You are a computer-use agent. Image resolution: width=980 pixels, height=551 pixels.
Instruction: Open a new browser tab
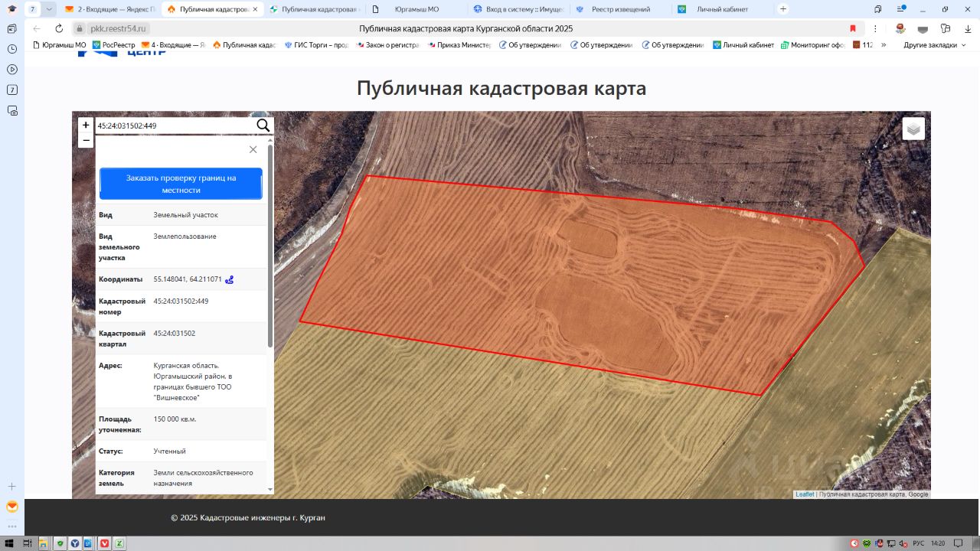click(782, 9)
